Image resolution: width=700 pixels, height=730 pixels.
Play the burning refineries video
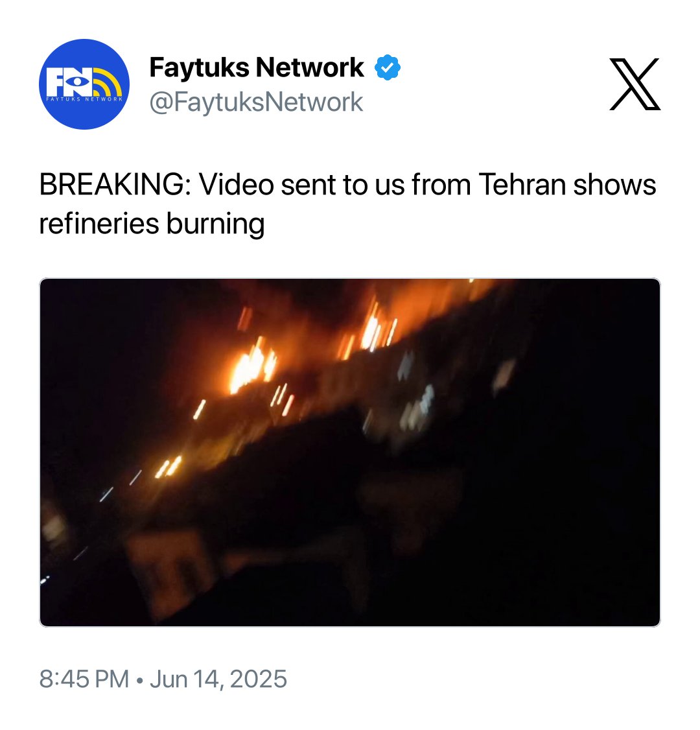[350, 453]
